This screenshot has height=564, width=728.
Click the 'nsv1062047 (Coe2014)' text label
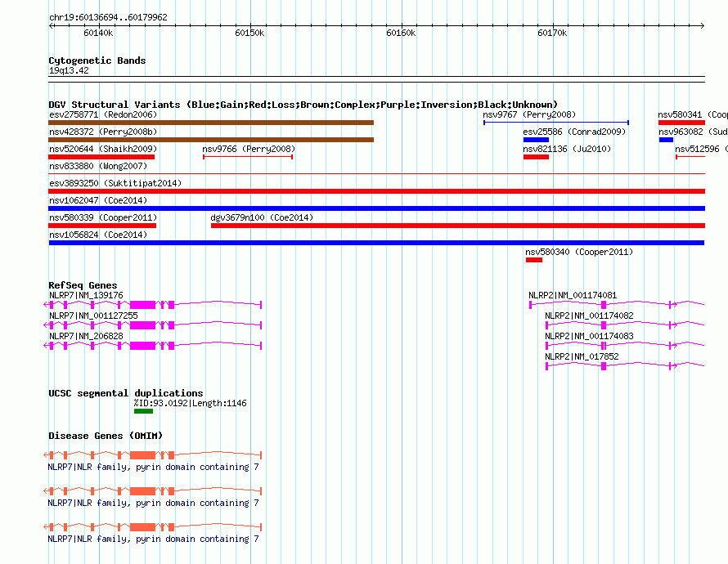[x=98, y=200]
